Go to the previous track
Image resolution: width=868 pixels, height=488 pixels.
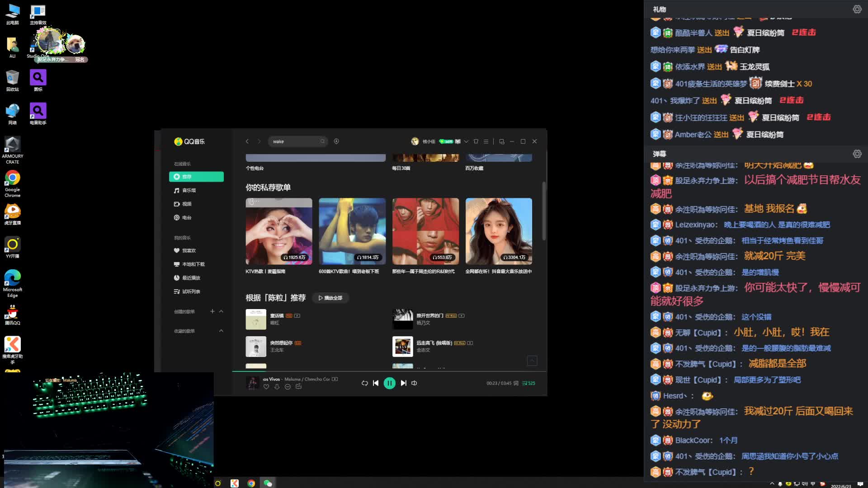point(376,383)
